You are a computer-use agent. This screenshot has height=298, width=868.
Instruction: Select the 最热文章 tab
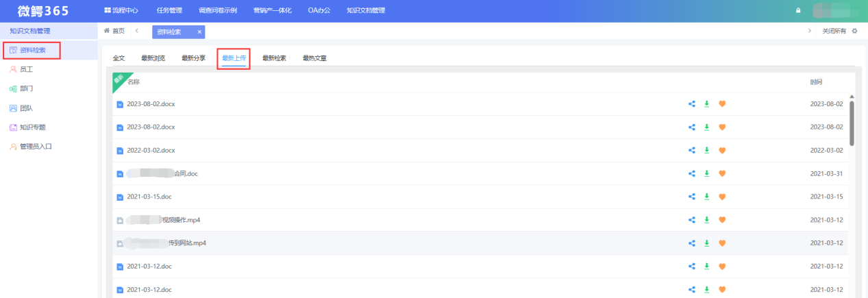click(314, 58)
